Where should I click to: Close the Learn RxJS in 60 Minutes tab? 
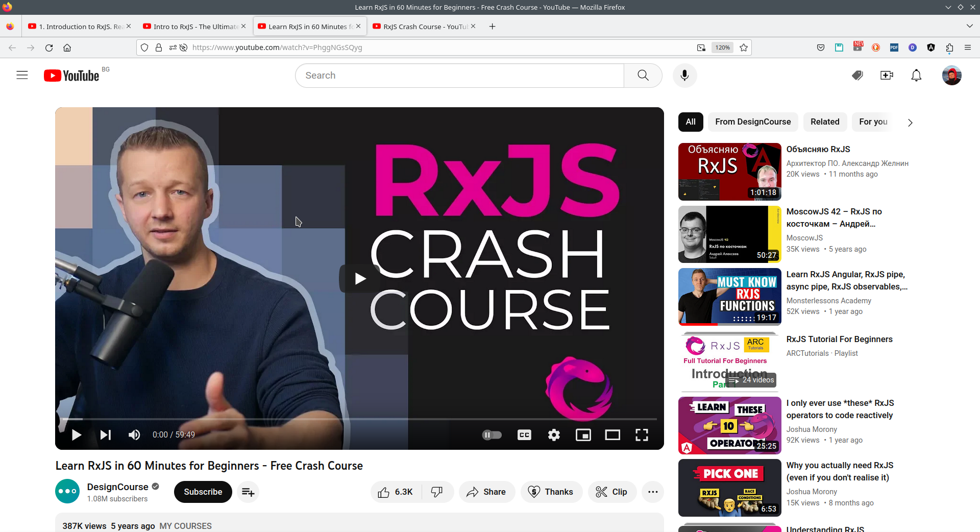coord(358,26)
